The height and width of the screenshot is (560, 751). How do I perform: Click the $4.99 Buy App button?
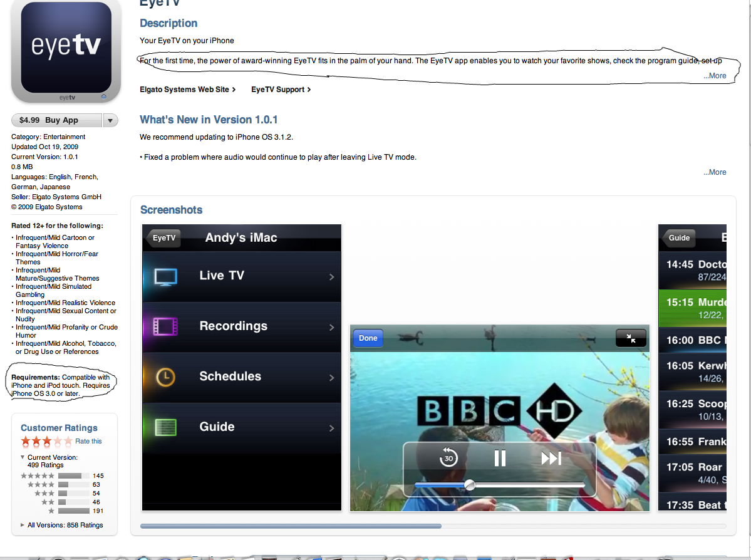(x=56, y=120)
